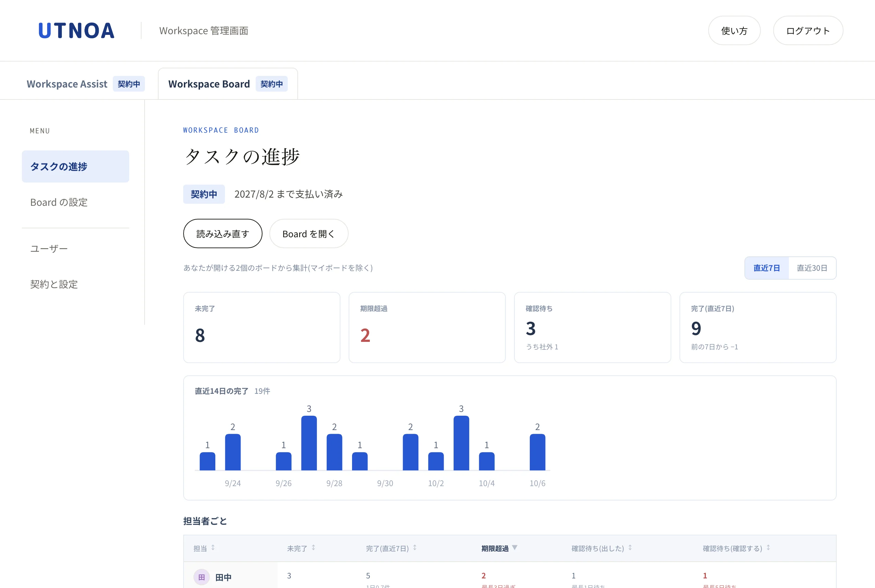The image size is (875, 588).
Task: Click 契約中 badge on Workspace Assist tab
Action: click(x=129, y=84)
